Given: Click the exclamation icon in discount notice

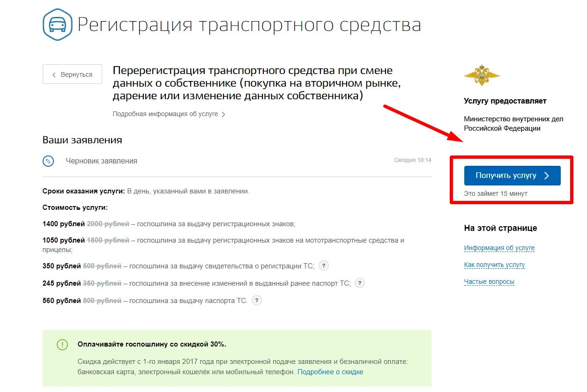Looking at the screenshot, I should click(62, 345).
